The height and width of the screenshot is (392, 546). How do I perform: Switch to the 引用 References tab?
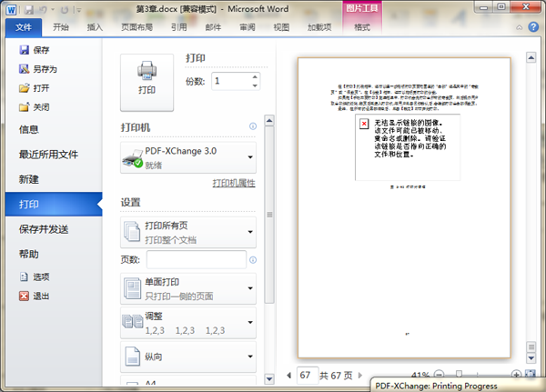[x=179, y=27]
